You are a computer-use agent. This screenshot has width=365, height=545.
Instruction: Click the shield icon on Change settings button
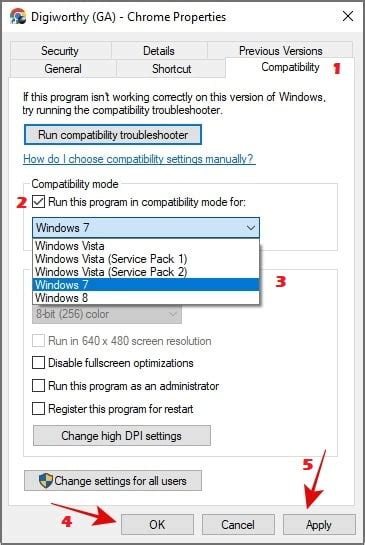pos(46,480)
